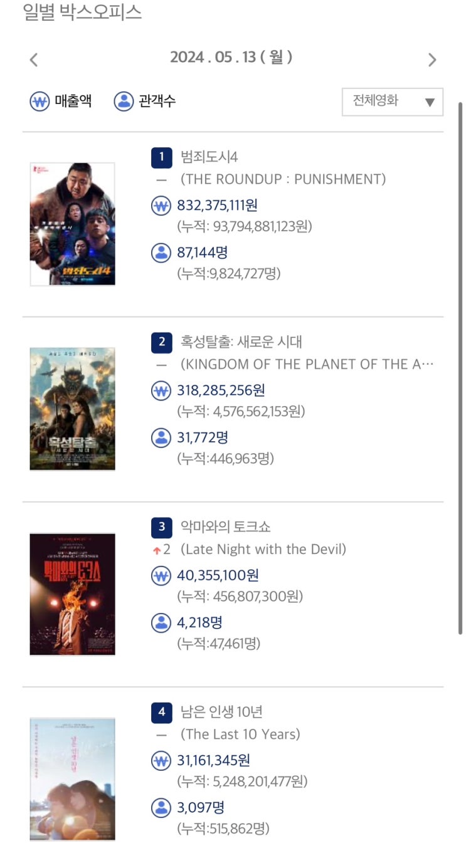Click won icon for 혹성탈출 revenue
This screenshot has width=466, height=868.
161,390
